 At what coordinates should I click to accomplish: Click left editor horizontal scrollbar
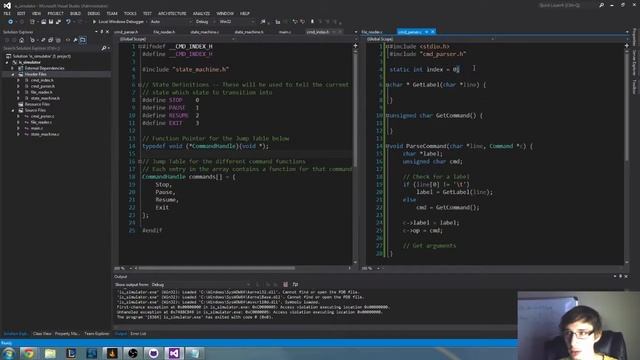tap(217, 268)
